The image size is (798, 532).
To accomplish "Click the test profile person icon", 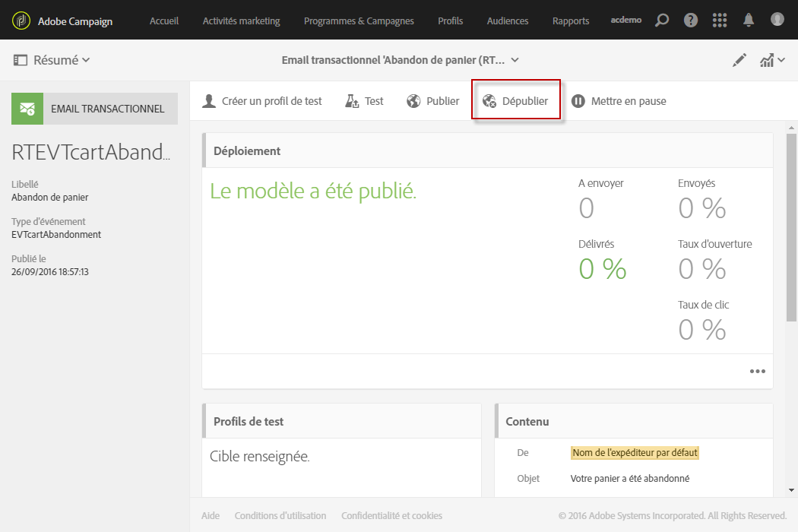I will click(209, 101).
